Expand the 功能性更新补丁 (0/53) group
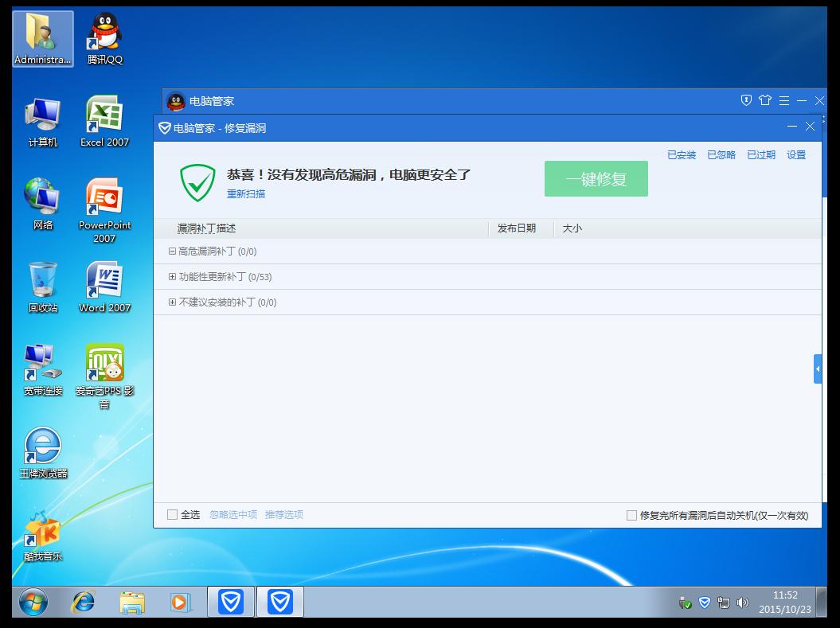 [172, 277]
